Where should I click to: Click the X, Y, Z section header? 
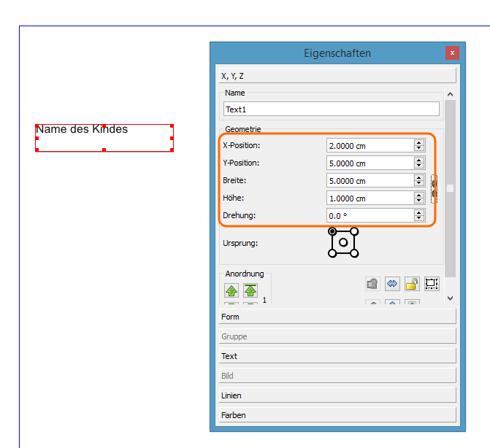point(337,75)
